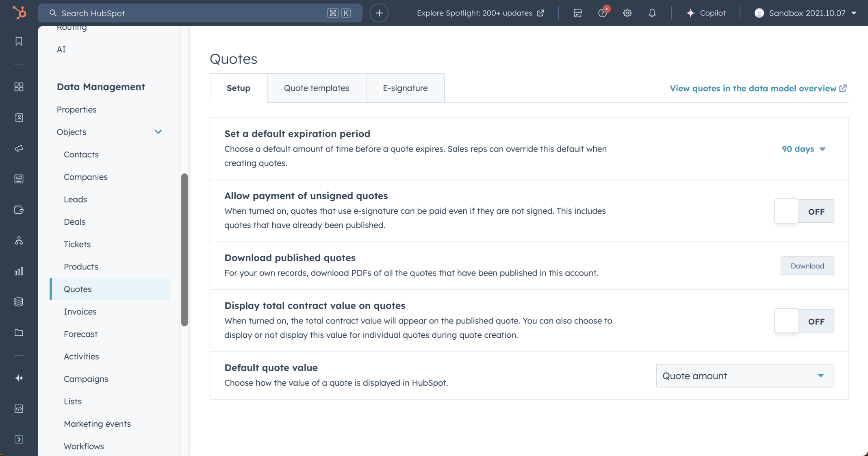
Task: Open the Notifications bell icon
Action: point(652,13)
